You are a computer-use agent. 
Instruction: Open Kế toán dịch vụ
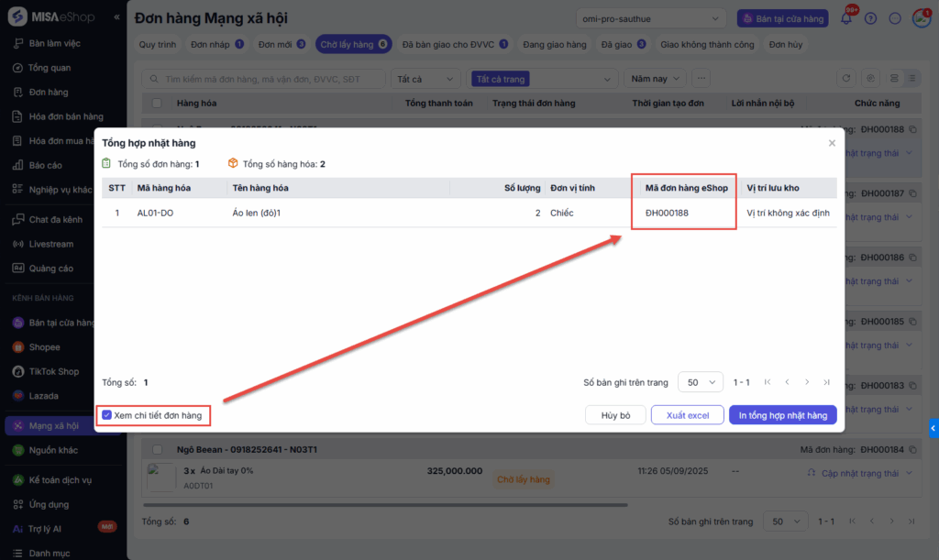[60, 480]
